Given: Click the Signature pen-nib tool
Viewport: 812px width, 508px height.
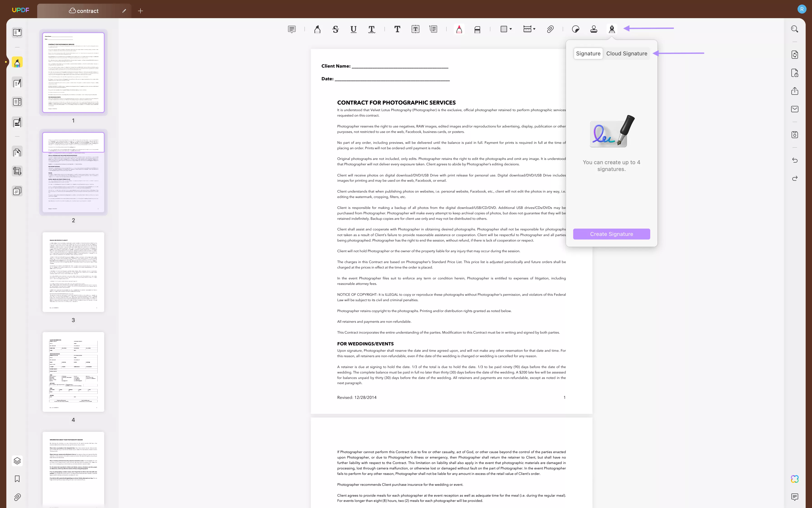Looking at the screenshot, I should pos(612,29).
